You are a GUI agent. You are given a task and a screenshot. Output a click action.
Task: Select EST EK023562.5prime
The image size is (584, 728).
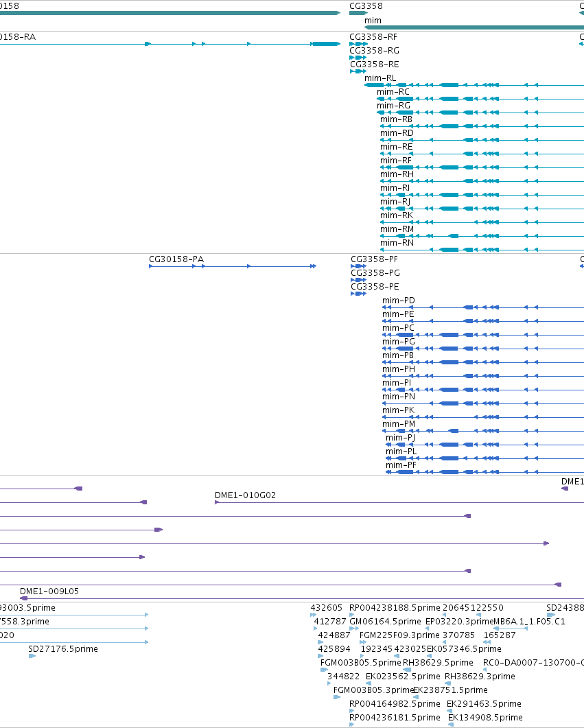coord(403,677)
